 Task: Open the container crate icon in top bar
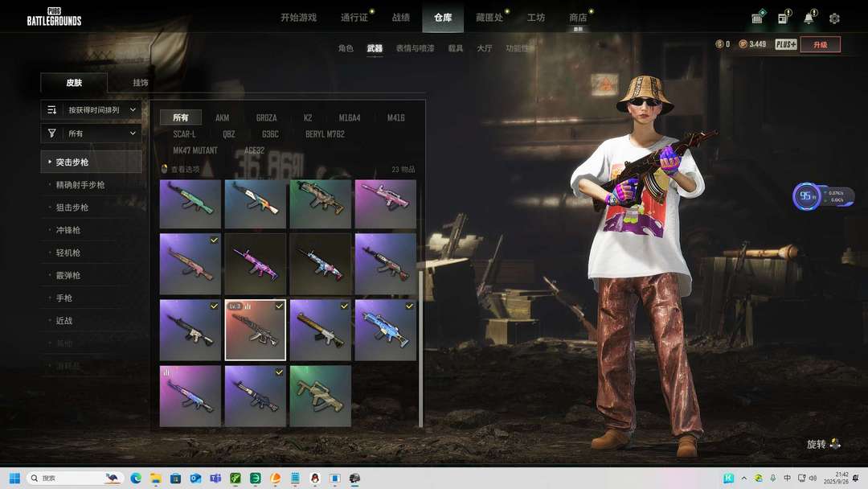pyautogui.click(x=757, y=18)
